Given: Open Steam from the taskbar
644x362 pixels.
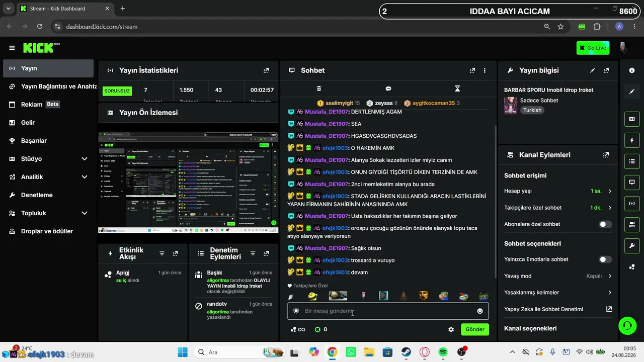Looking at the screenshot, I should [x=406, y=352].
